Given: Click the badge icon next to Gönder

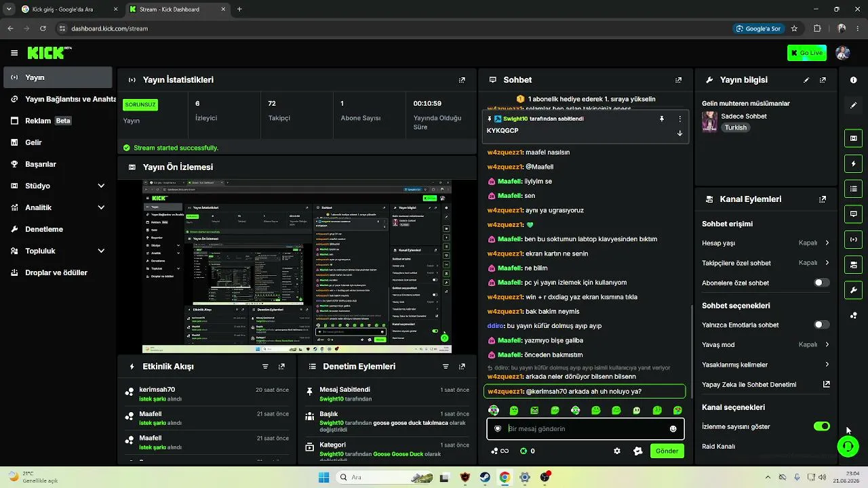Looking at the screenshot, I should tap(637, 451).
